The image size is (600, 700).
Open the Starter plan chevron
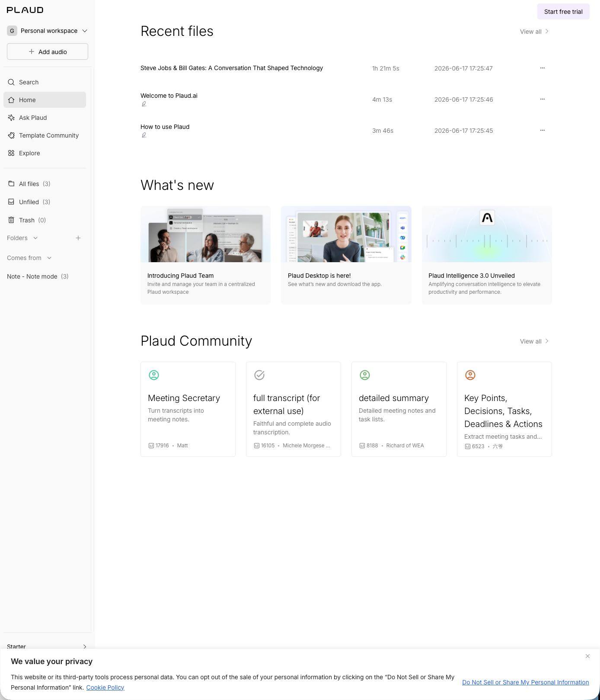[85, 647]
